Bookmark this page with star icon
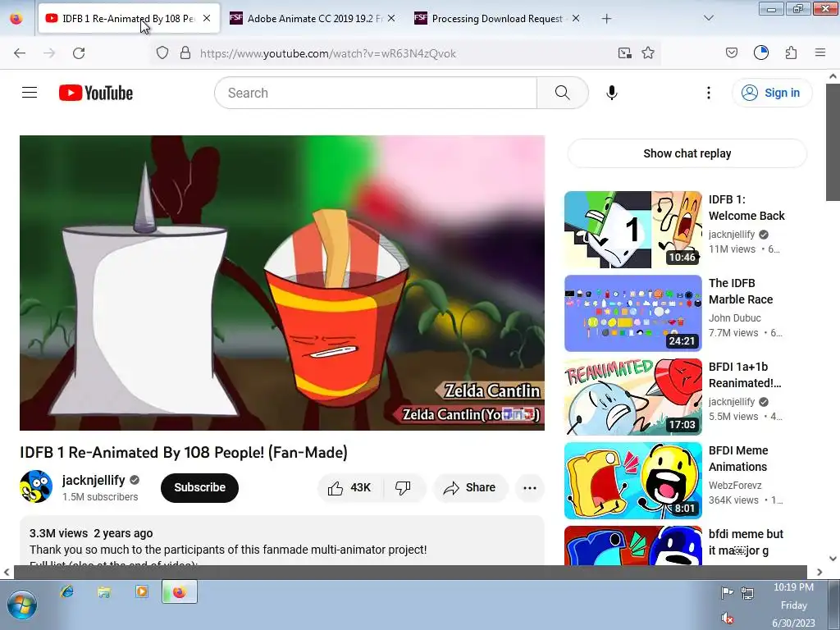Viewport: 840px width, 630px height. click(648, 53)
